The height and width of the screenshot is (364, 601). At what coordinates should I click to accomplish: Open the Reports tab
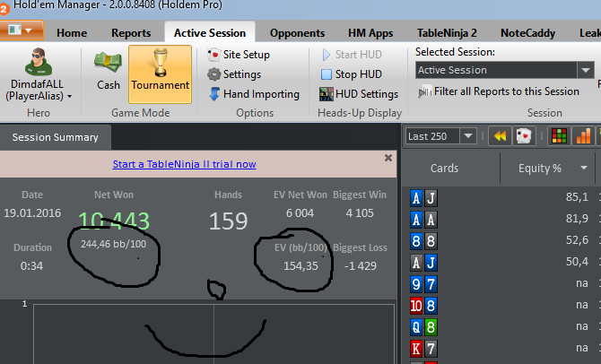[131, 33]
